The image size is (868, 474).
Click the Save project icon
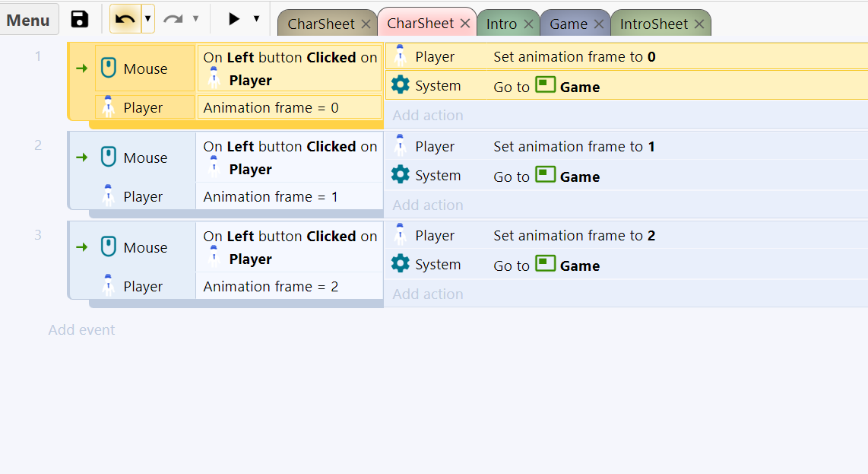[x=80, y=20]
